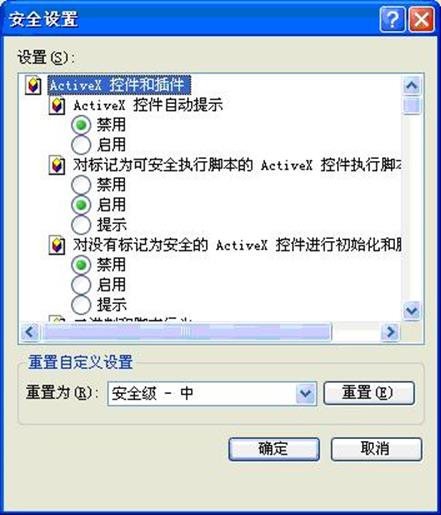This screenshot has height=515, width=441.
Task: Click the vertical scrollbar down arrow
Action: pos(412,311)
